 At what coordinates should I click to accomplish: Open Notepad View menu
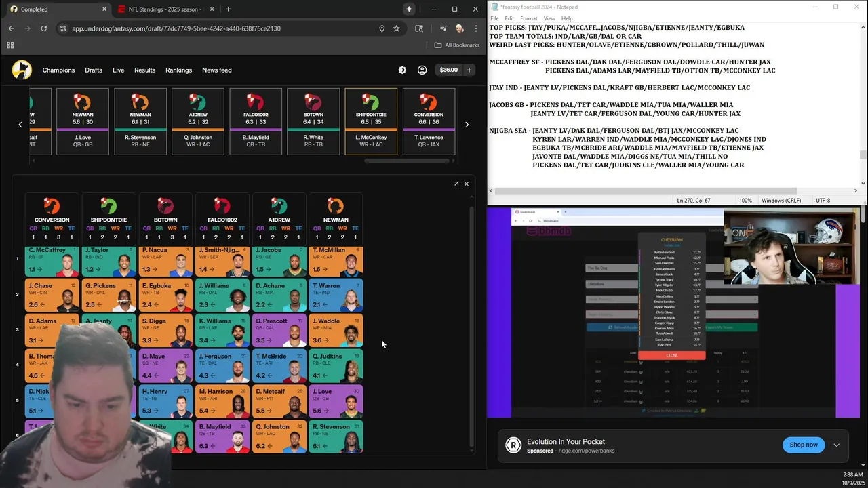[x=549, y=18]
